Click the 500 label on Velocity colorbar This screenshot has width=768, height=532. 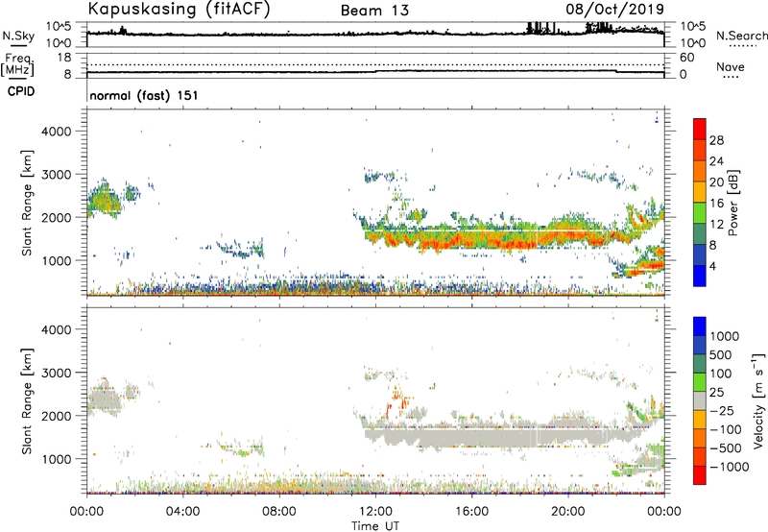tap(721, 354)
